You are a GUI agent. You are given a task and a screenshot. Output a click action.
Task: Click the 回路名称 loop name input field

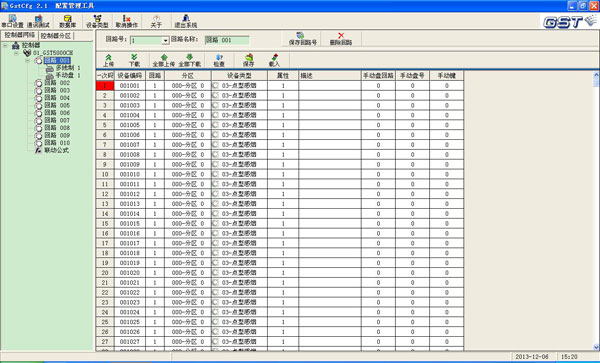tap(227, 40)
